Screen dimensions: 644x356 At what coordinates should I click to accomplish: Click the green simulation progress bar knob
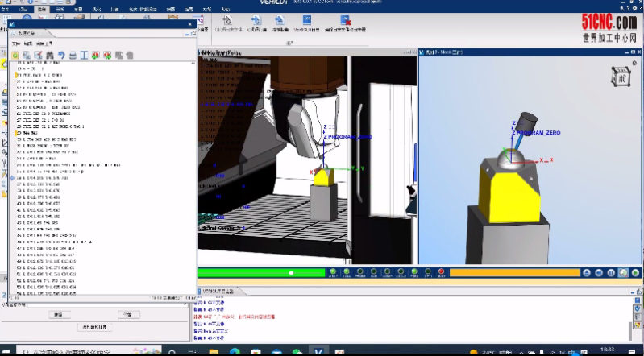[292, 273]
